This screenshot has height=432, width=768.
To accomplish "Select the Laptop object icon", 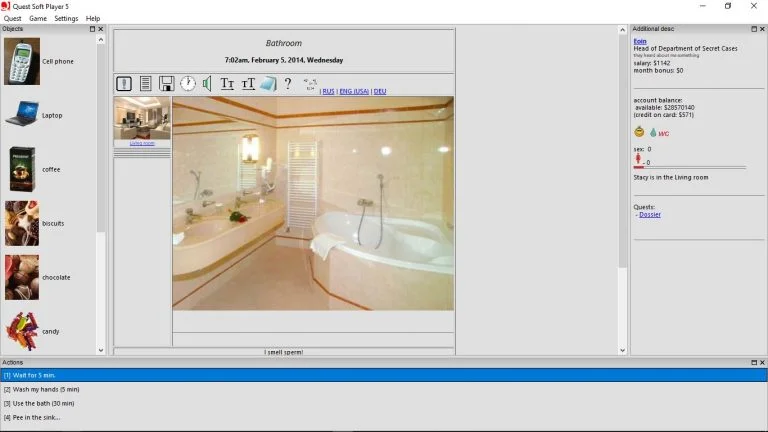I will click(x=22, y=114).
